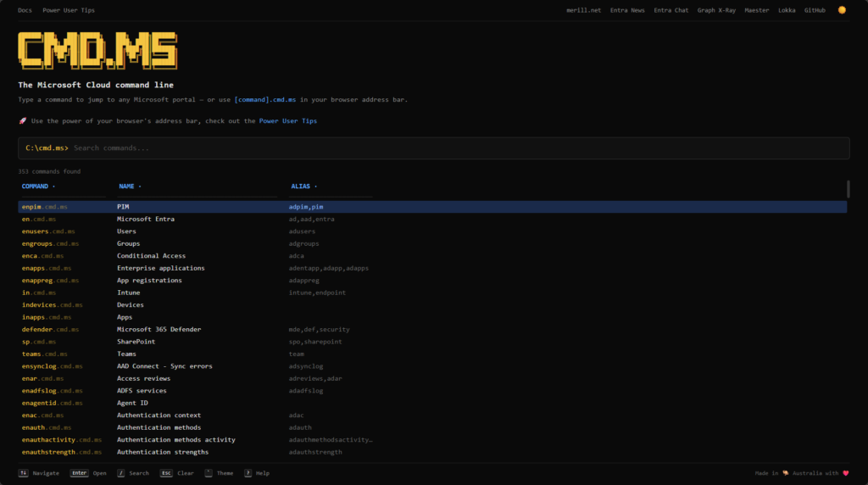868x485 pixels.
Task: Click AAD Connect - Sync errors name
Action: click(x=164, y=366)
